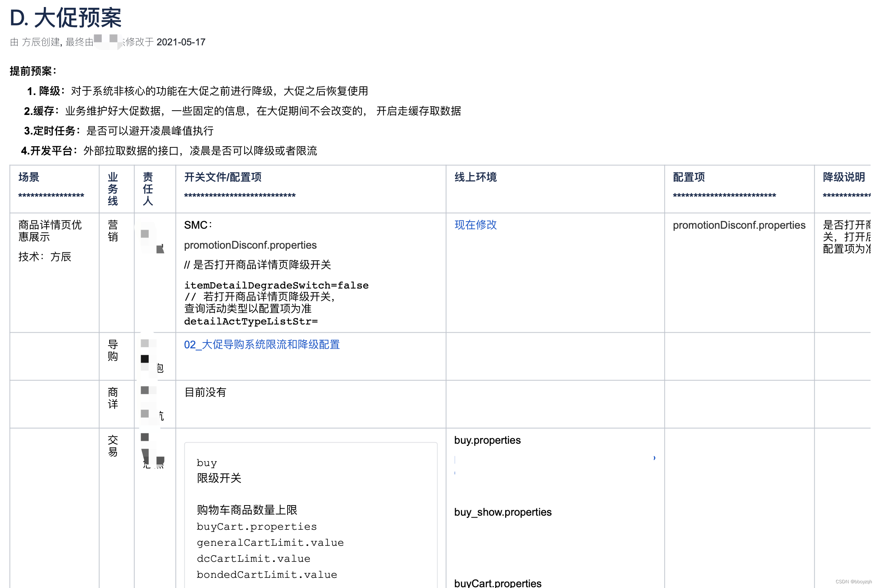Click the buy.properties label
878x588 pixels.
point(487,440)
